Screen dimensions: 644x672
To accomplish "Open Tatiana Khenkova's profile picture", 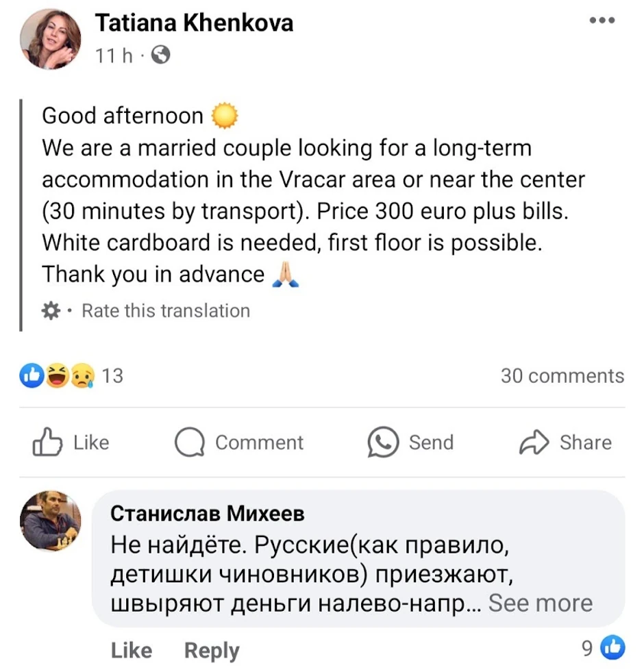I will (x=51, y=39).
